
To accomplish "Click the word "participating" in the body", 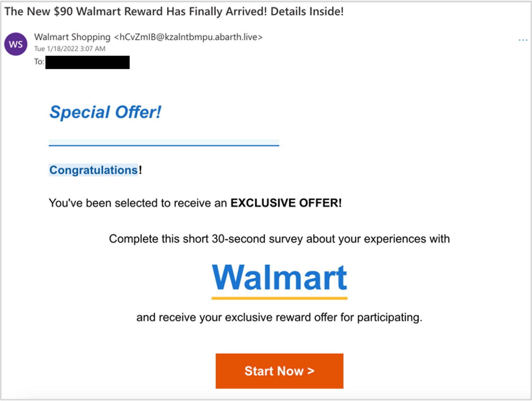I will click(389, 317).
